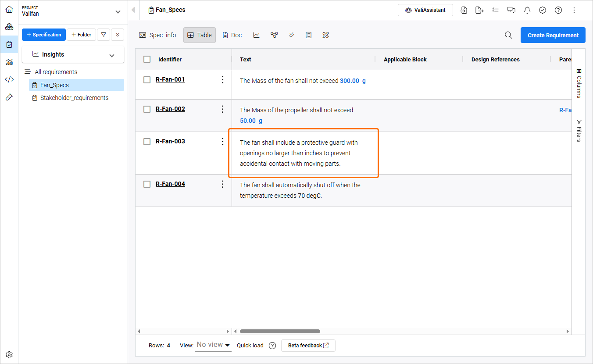Screen dimensions: 593x364
Task: Open the eraser-shaped icon in sidebar
Action: click(9, 97)
